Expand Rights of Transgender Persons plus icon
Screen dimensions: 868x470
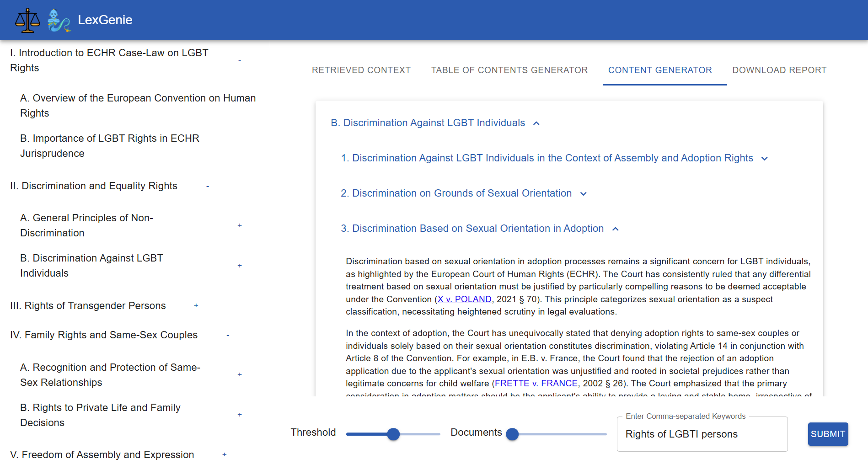click(x=196, y=305)
